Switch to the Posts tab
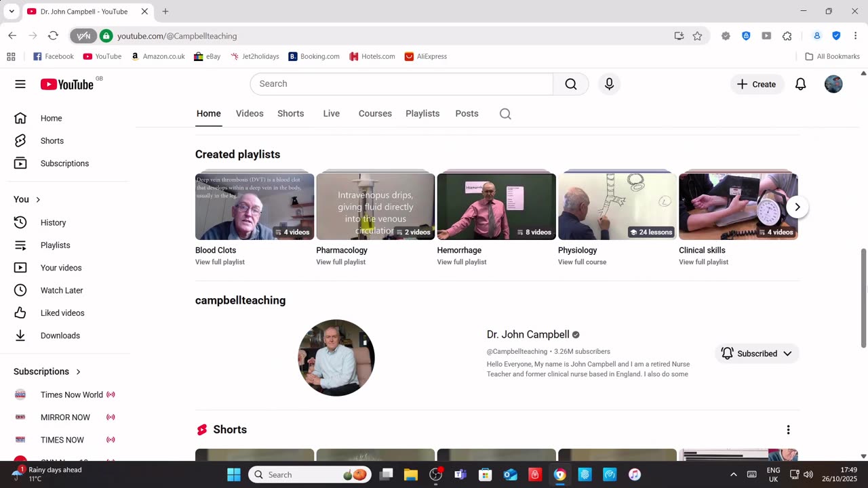This screenshot has height=488, width=868. [x=467, y=114]
